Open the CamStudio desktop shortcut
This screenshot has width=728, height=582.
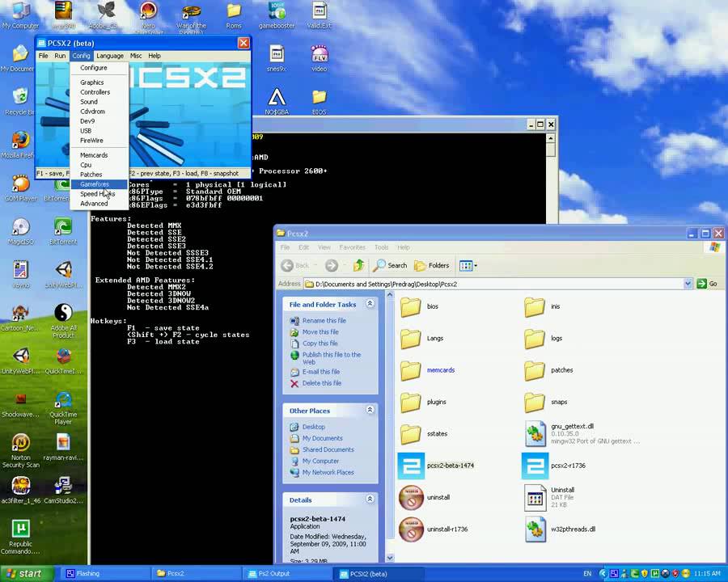pyautogui.click(x=63, y=491)
